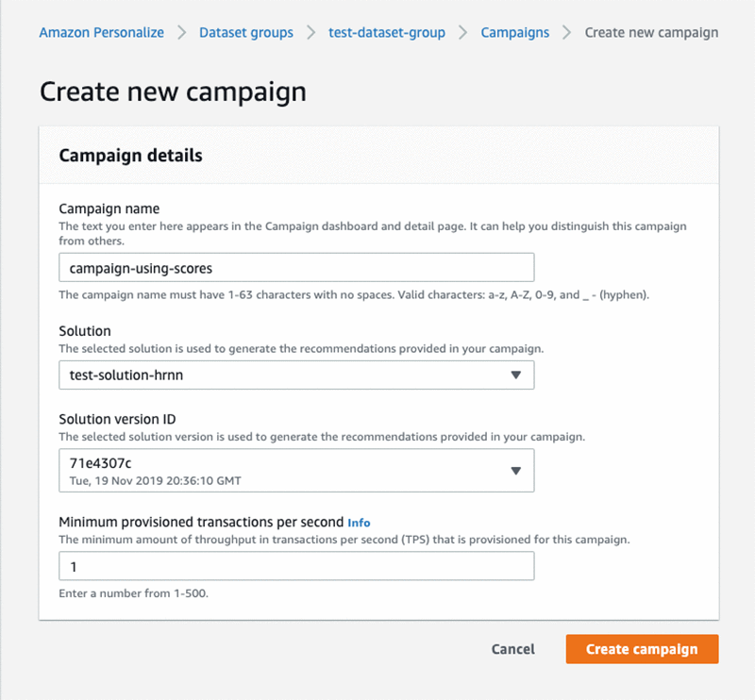755x700 pixels.
Task: Focus the Campaign name text field
Action: click(296, 267)
